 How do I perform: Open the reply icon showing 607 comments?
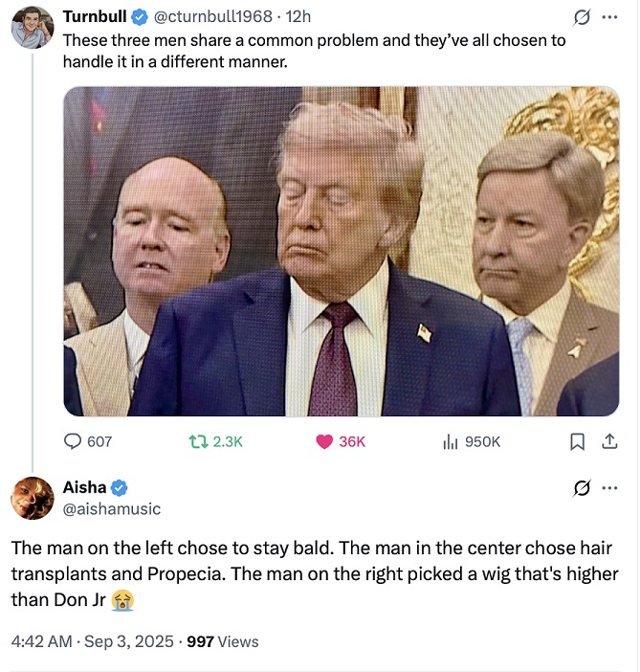(73, 441)
